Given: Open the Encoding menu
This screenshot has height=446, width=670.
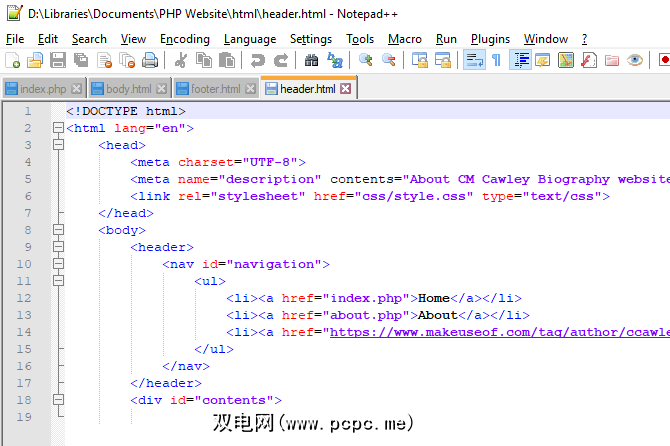Looking at the screenshot, I should [x=185, y=39].
